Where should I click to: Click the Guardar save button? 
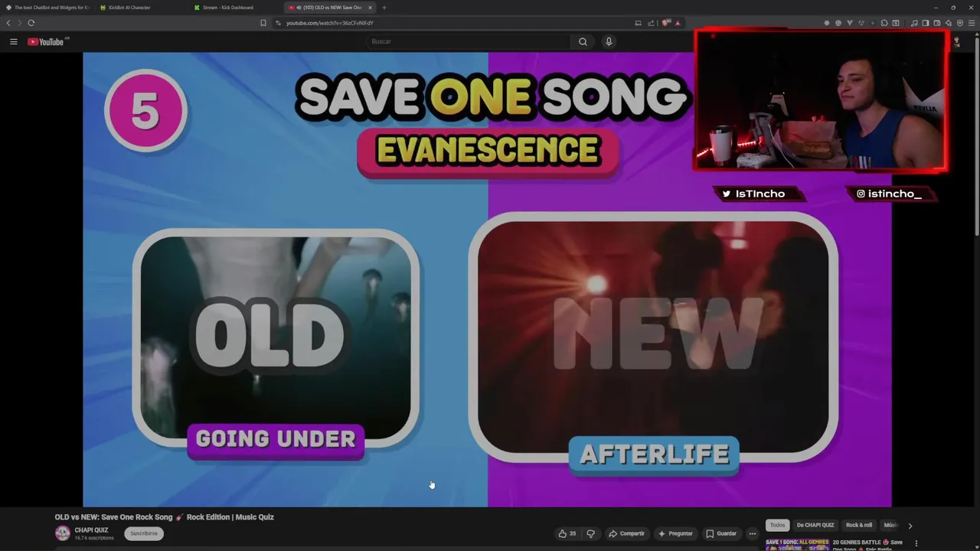(x=721, y=533)
